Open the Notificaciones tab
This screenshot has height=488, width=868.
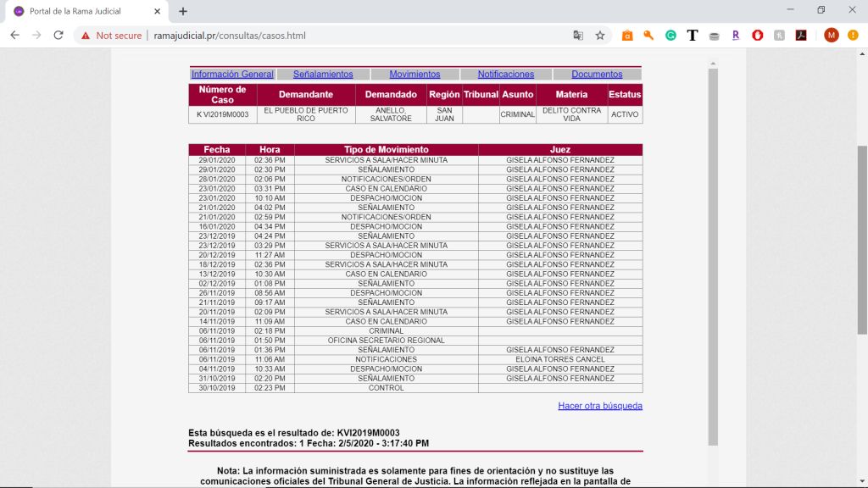pyautogui.click(x=506, y=75)
